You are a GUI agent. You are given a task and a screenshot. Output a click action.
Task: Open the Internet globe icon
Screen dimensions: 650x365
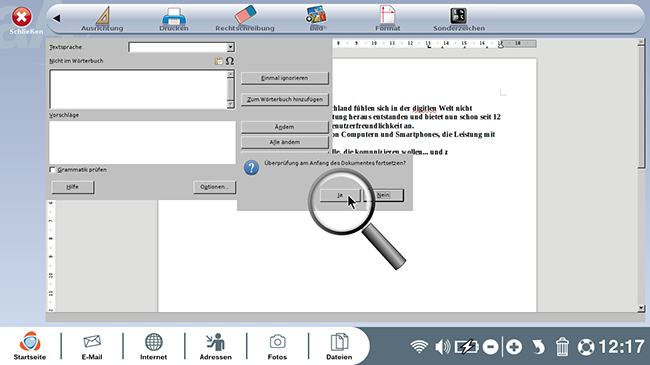(153, 346)
